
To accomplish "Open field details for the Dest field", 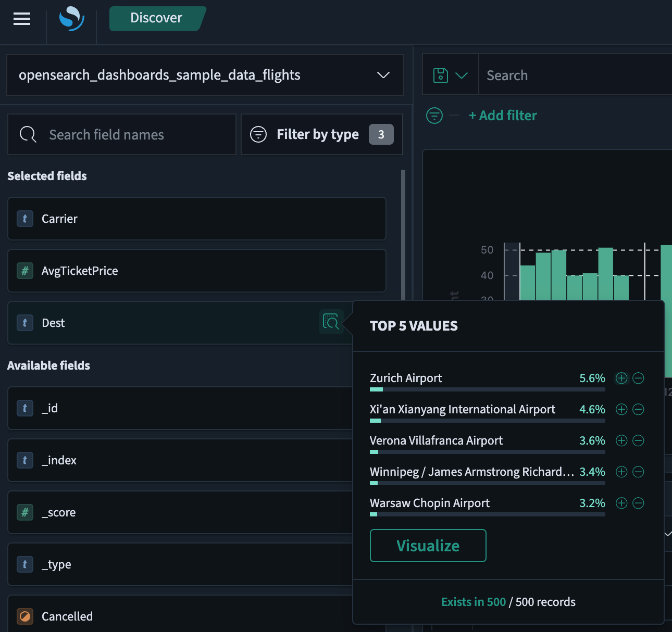I will [x=331, y=322].
